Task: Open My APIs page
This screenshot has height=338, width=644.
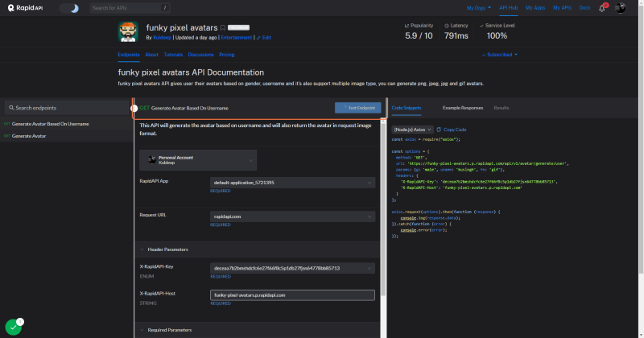Action: click(562, 8)
